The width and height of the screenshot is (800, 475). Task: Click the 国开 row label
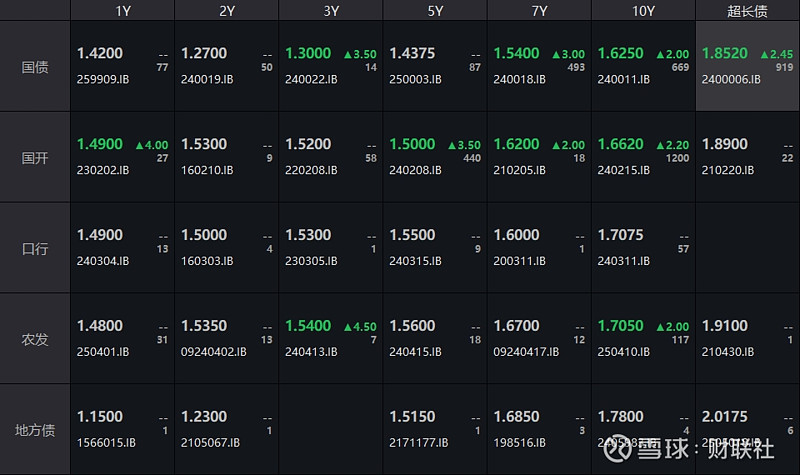(36, 158)
